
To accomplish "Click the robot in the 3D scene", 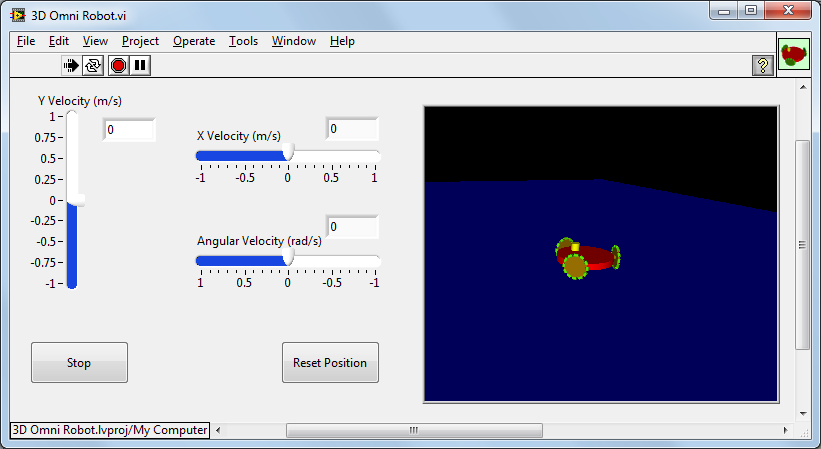I will 587,259.
